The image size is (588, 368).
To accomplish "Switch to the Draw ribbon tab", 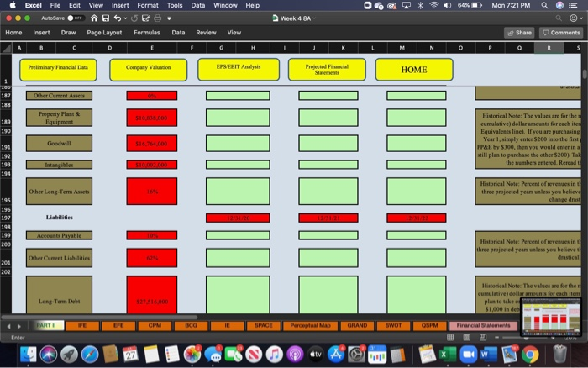I will (68, 33).
